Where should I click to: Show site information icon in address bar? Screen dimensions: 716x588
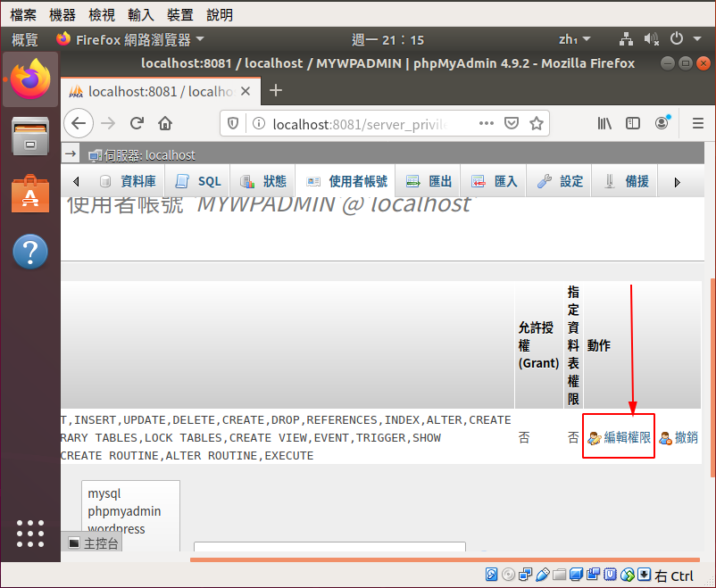pyautogui.click(x=258, y=123)
